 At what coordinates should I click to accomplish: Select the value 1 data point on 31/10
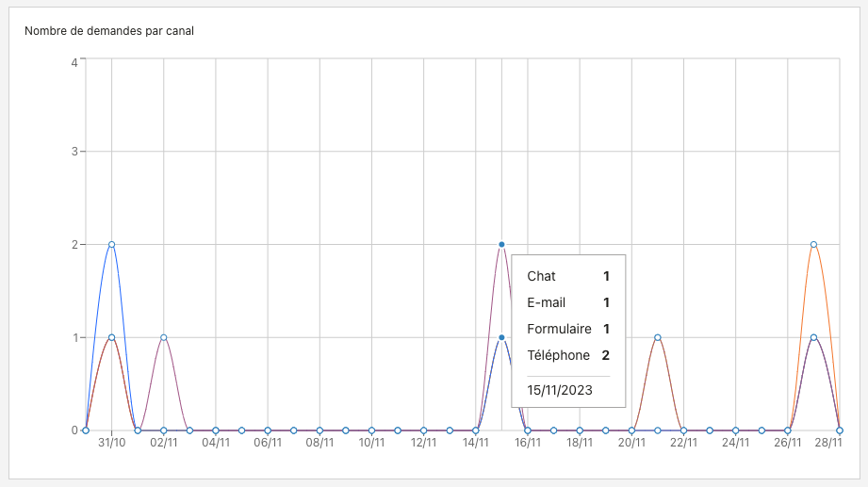coord(112,337)
